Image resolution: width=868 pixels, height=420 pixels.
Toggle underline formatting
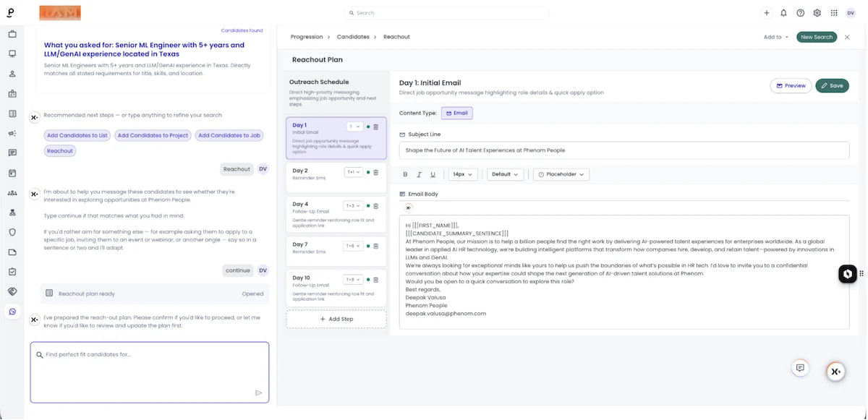coord(433,174)
